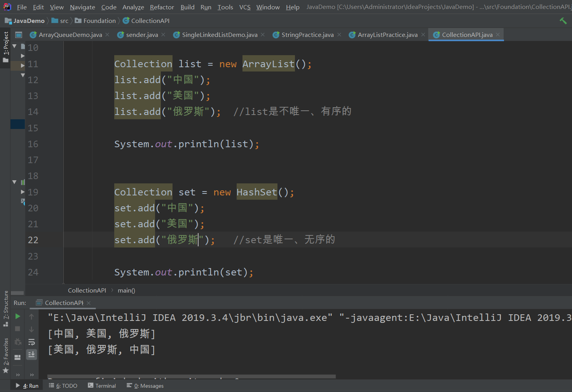Close the CollectionAPI.java editor tab

pyautogui.click(x=498, y=35)
